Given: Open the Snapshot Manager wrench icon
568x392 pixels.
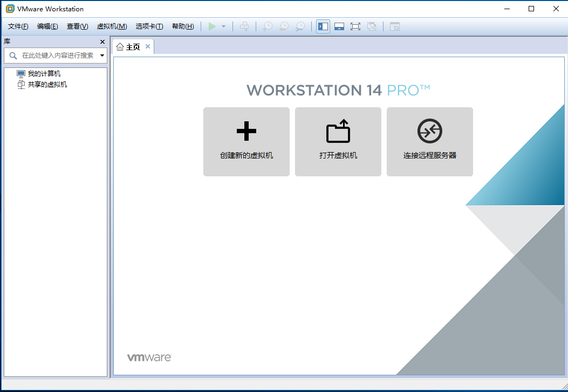Looking at the screenshot, I should coord(300,26).
